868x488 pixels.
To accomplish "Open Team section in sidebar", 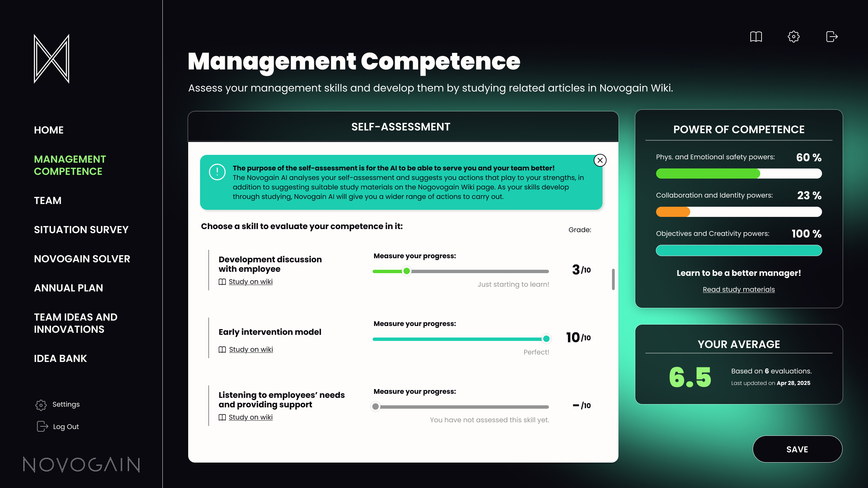I will 48,201.
